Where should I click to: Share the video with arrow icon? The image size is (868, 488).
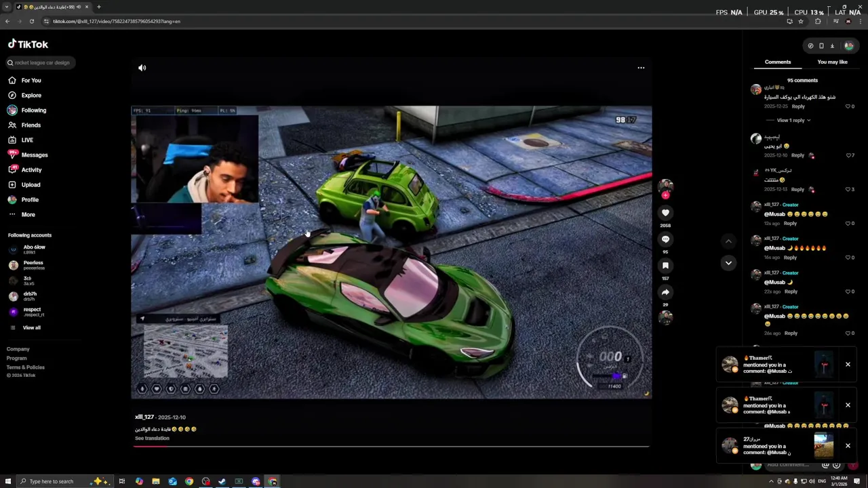(665, 292)
